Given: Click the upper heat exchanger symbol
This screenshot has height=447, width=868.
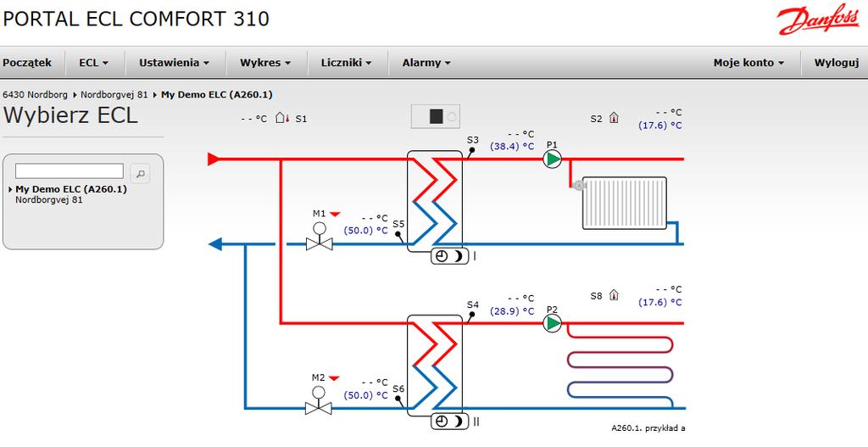Looking at the screenshot, I should pyautogui.click(x=435, y=201).
